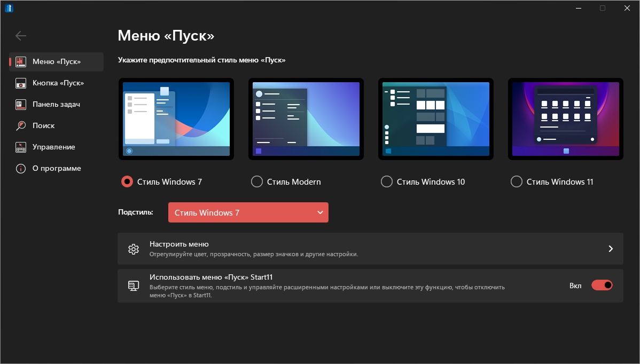640x364 pixels.
Task: Click the Start menu sidebar icon
Action: point(21,62)
